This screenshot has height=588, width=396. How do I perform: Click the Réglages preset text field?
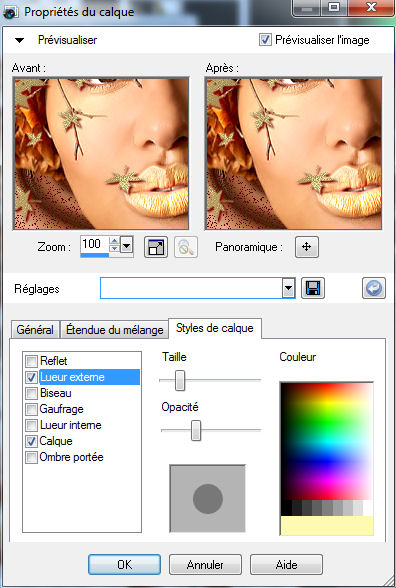coord(191,288)
